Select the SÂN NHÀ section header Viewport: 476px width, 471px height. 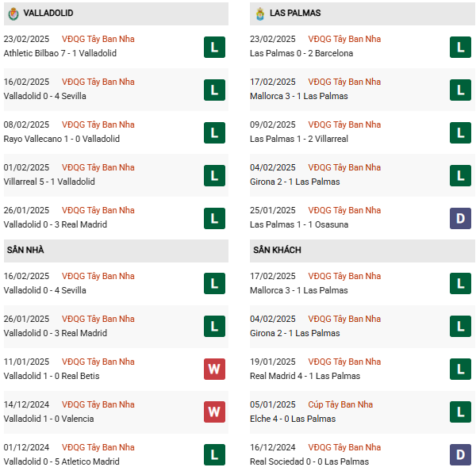[25, 251]
